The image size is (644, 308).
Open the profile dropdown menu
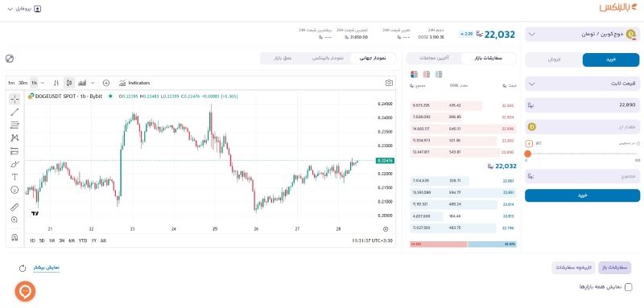[25, 9]
